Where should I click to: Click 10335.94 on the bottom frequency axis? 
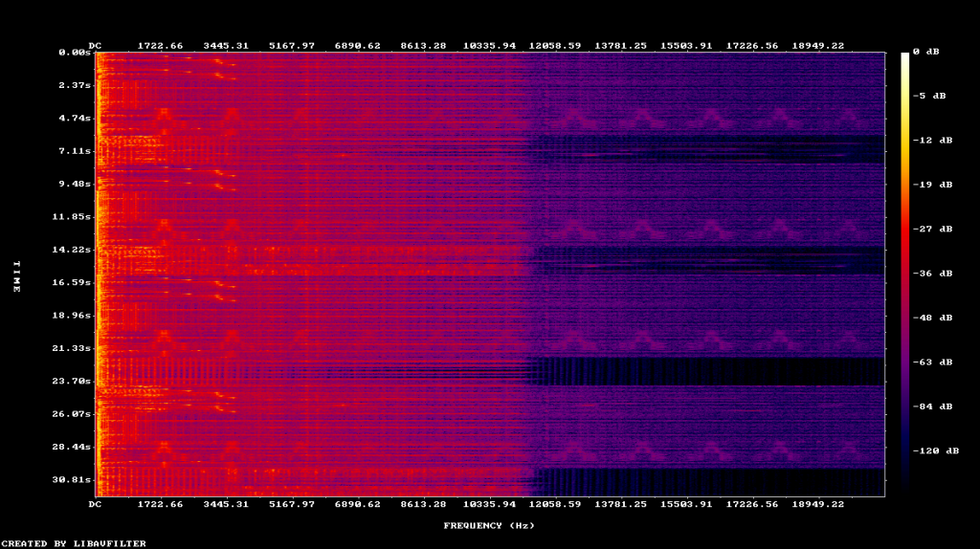(x=489, y=504)
